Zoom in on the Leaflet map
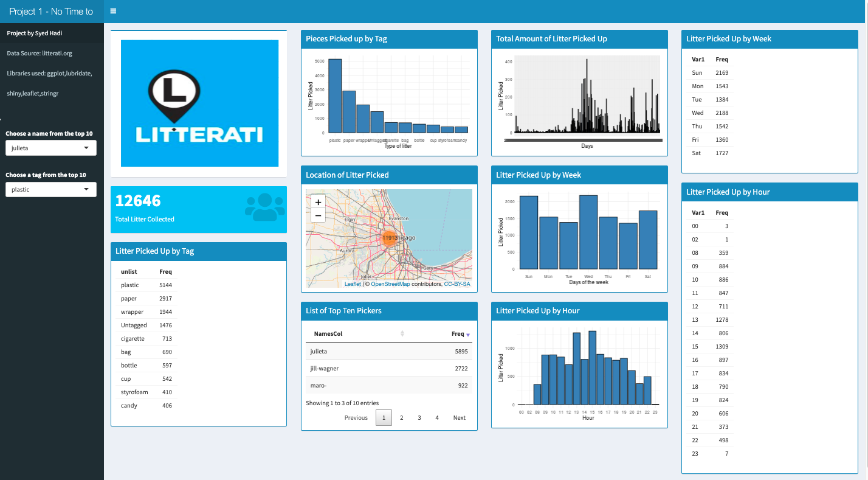 [318, 202]
